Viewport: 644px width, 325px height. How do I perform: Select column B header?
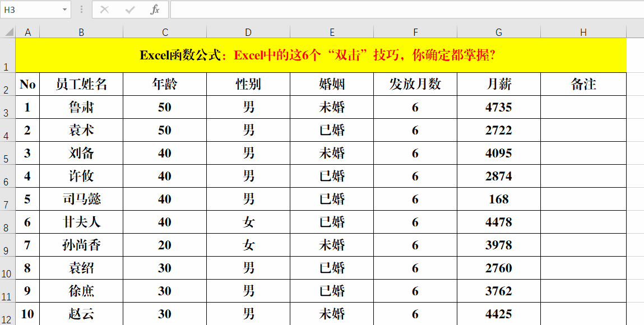[x=81, y=32]
